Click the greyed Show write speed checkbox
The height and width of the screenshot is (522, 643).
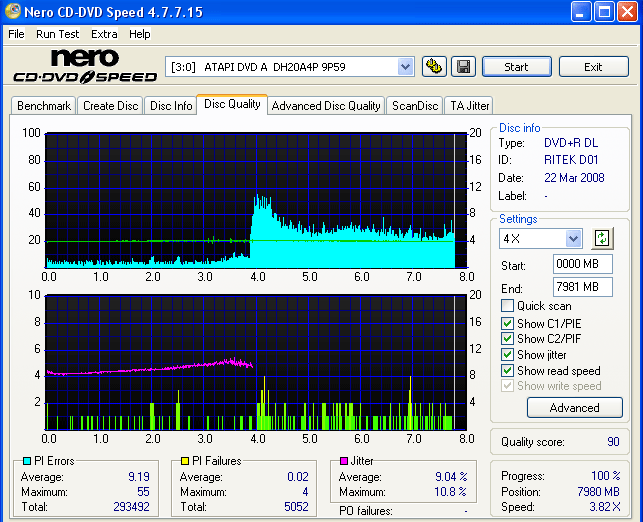[507, 385]
